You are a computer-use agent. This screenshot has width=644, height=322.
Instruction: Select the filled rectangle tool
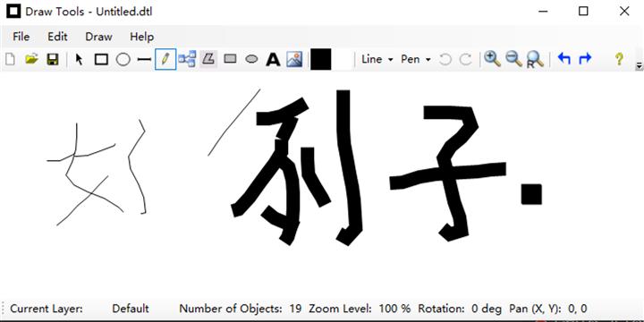[x=230, y=59]
